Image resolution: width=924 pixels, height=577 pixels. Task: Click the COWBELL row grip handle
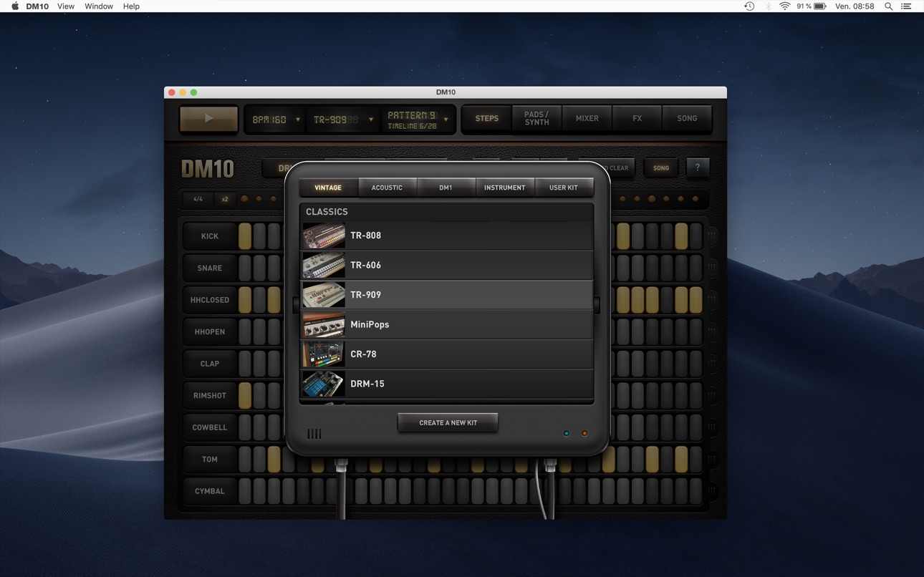click(x=712, y=427)
